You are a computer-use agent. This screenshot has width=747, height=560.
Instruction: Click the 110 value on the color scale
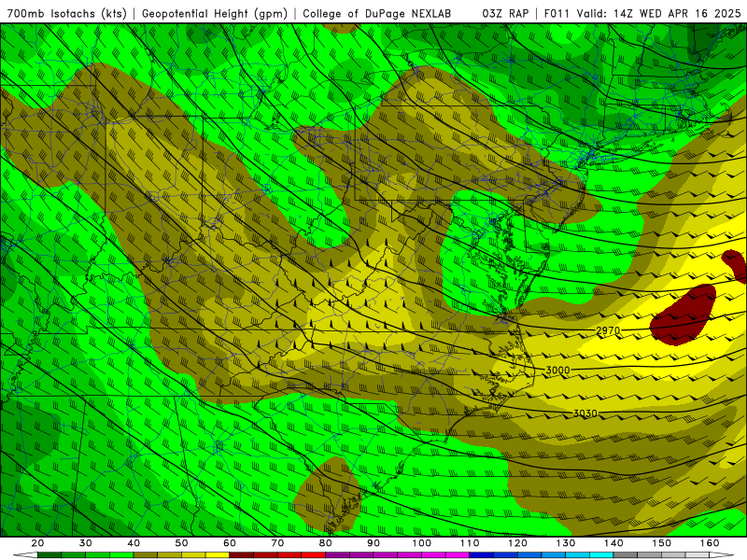pos(470,543)
